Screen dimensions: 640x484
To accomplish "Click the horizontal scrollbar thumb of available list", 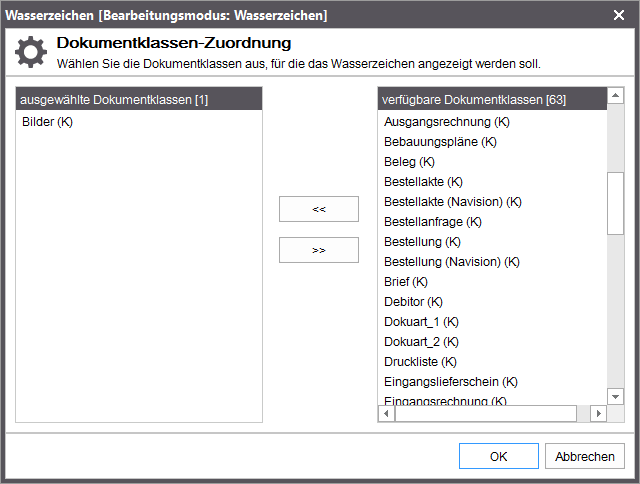I will (x=486, y=413).
